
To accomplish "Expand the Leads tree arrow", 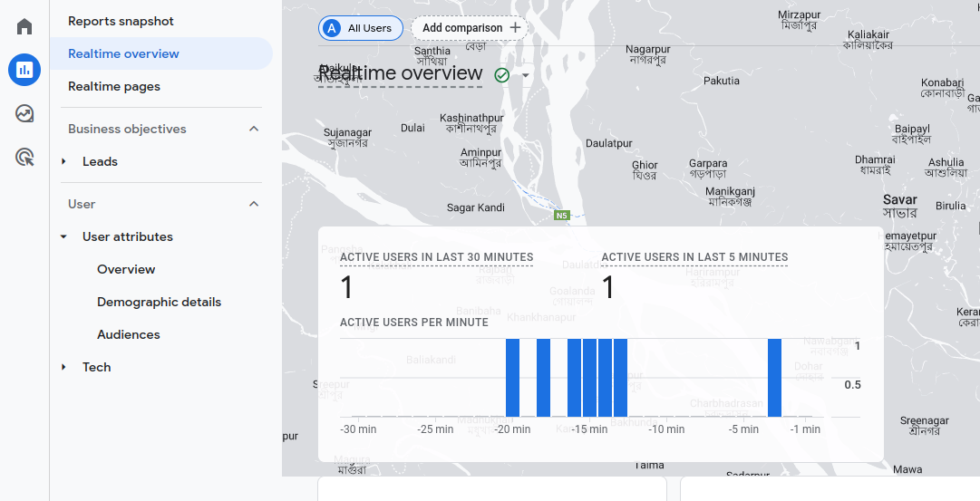I will click(63, 162).
